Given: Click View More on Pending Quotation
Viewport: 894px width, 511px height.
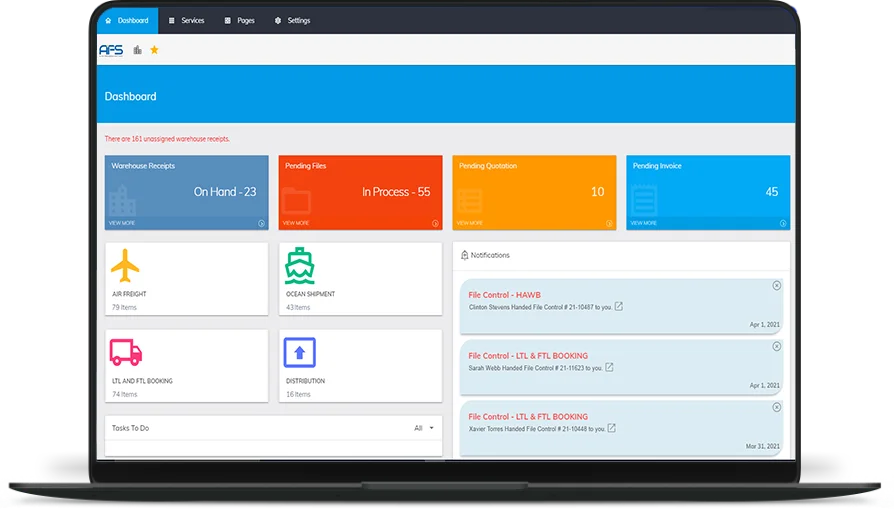Looking at the screenshot, I should click(x=470, y=223).
